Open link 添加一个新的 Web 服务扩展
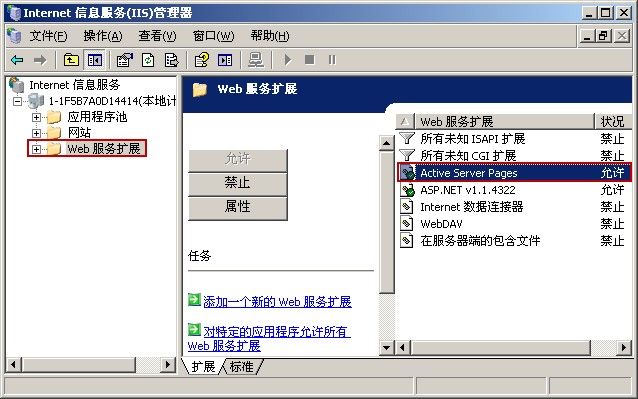 pos(277,302)
